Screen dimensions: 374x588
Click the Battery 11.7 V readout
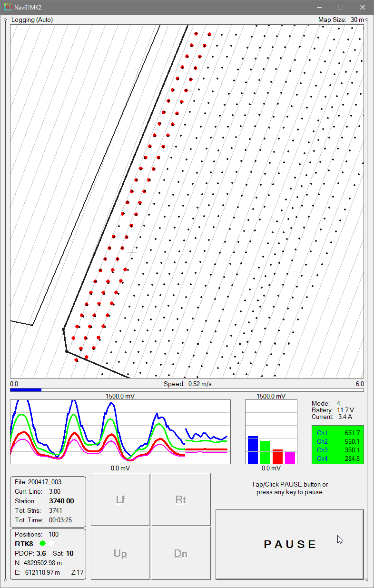(x=333, y=410)
